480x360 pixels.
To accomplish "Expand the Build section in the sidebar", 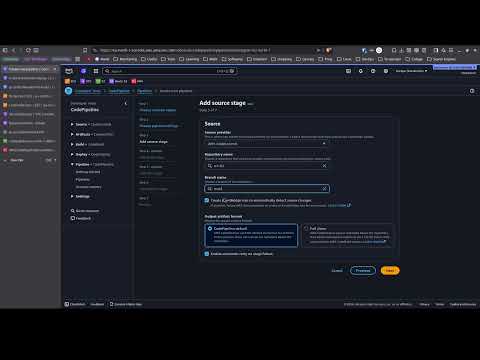I will click(72, 144).
